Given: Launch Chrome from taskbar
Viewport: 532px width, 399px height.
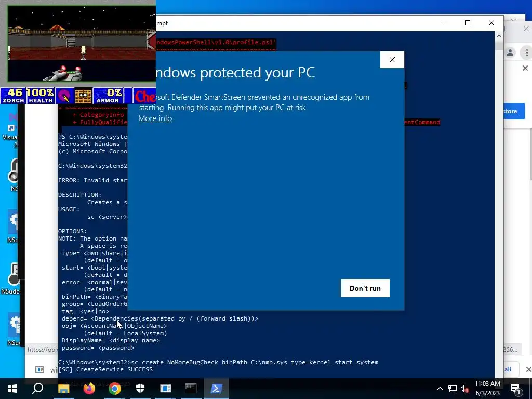Looking at the screenshot, I should tap(115, 389).
